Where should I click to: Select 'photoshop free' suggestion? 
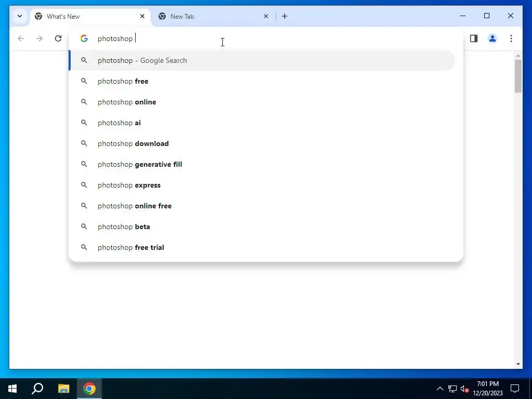tap(262, 81)
